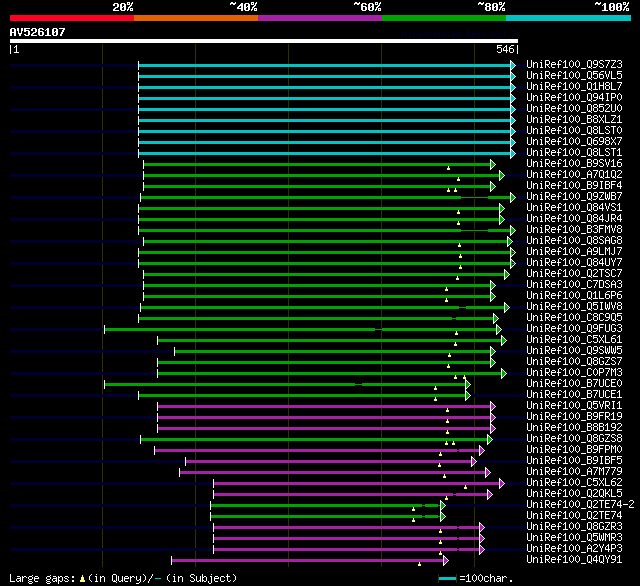
Task: Open the UniRef100_Q852U0 hit label
Action: coord(574,109)
